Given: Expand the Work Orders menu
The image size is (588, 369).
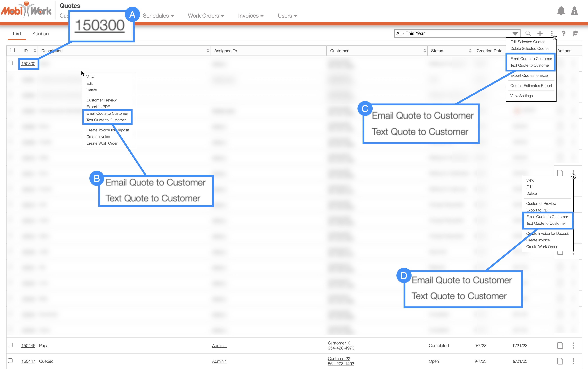Looking at the screenshot, I should pos(206,16).
